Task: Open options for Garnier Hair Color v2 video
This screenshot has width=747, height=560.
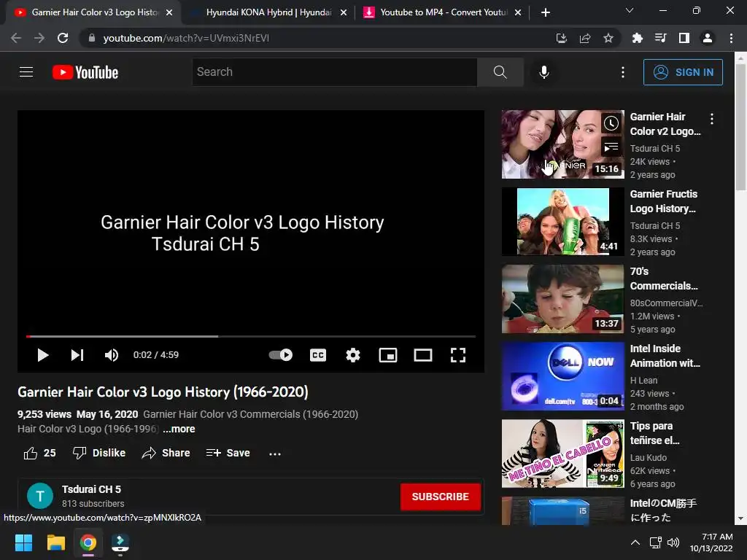Action: [x=712, y=119]
